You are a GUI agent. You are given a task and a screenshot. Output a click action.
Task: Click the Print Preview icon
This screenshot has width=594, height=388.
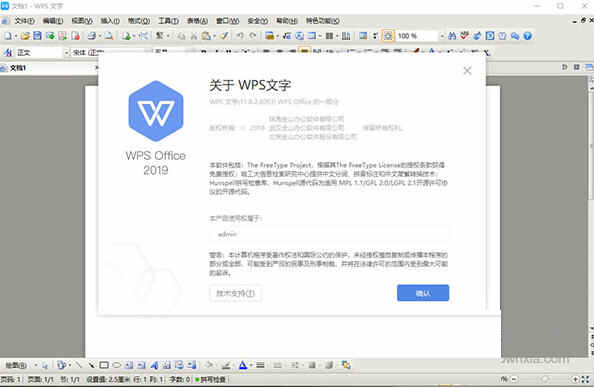109,36
